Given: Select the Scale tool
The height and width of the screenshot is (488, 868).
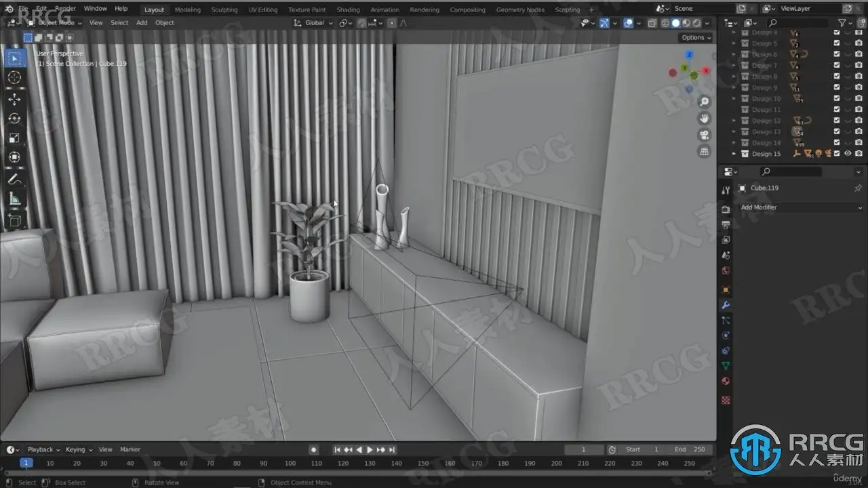Looking at the screenshot, I should click(x=14, y=138).
